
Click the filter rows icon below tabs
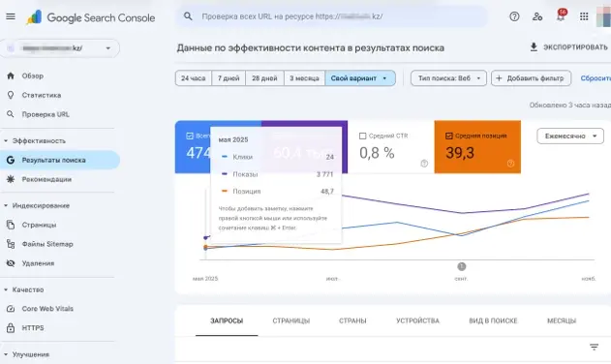[x=594, y=347]
